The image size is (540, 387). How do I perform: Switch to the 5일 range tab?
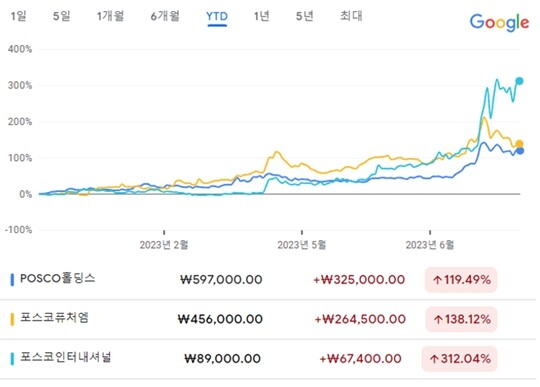point(62,16)
